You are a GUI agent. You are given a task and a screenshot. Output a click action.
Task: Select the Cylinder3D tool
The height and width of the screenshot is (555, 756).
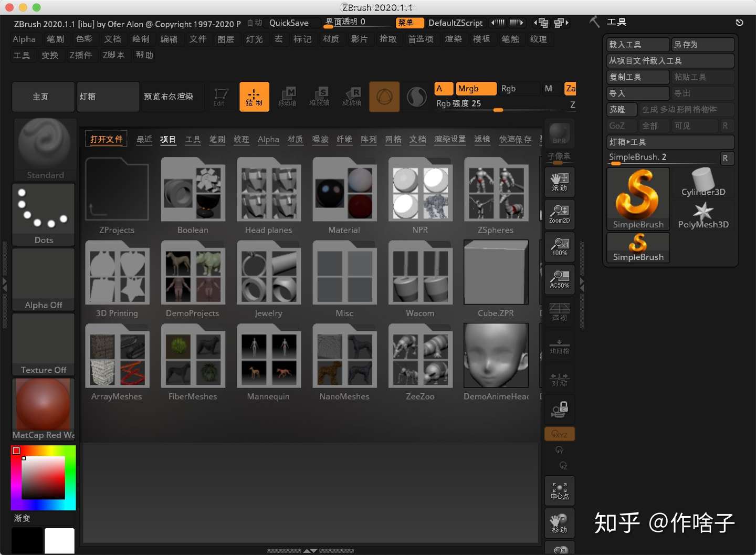(703, 183)
